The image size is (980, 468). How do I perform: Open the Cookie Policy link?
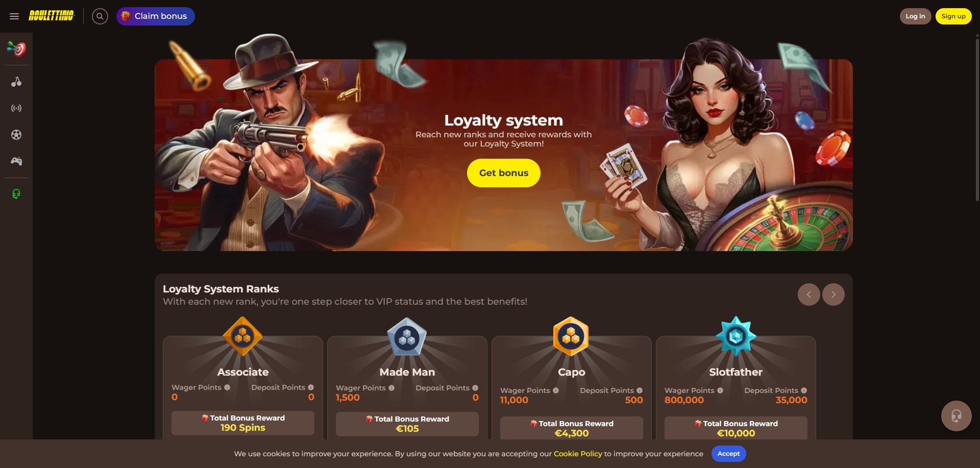tap(578, 454)
